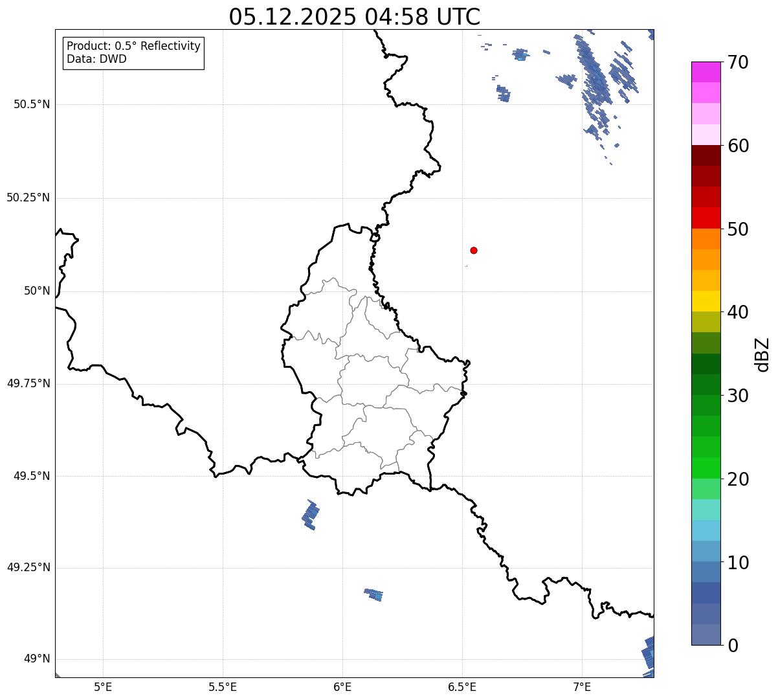This screenshot has width=778, height=700.
Task: Click the latitude label "49°N"
Action: pos(37,659)
